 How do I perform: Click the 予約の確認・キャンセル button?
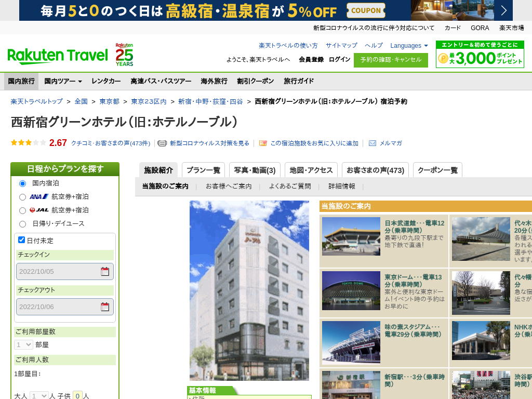point(391,60)
